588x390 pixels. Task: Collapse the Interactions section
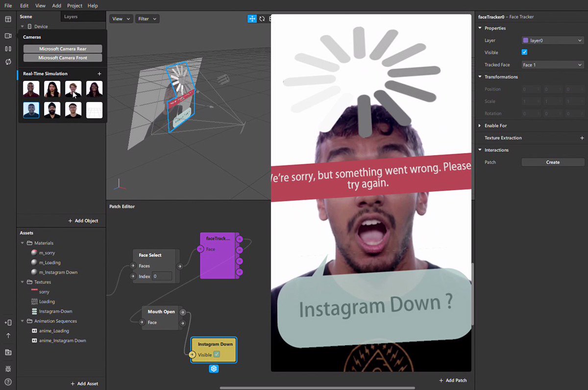(480, 150)
